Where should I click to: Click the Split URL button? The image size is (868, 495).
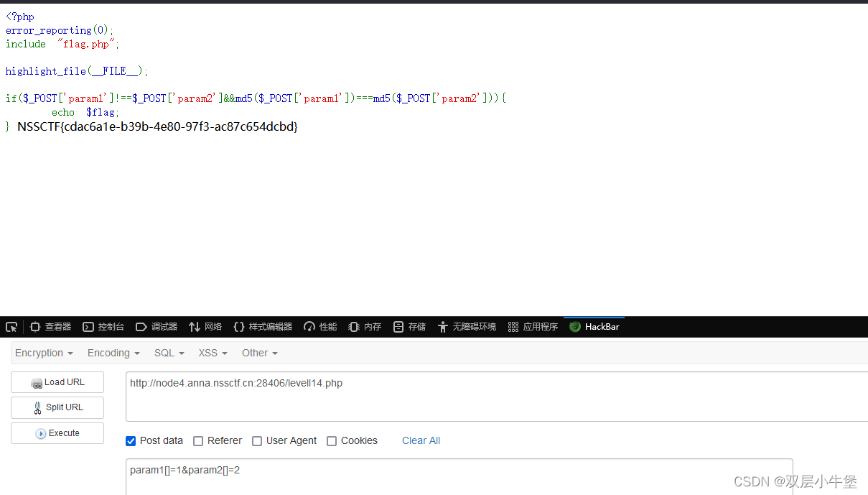click(x=57, y=407)
